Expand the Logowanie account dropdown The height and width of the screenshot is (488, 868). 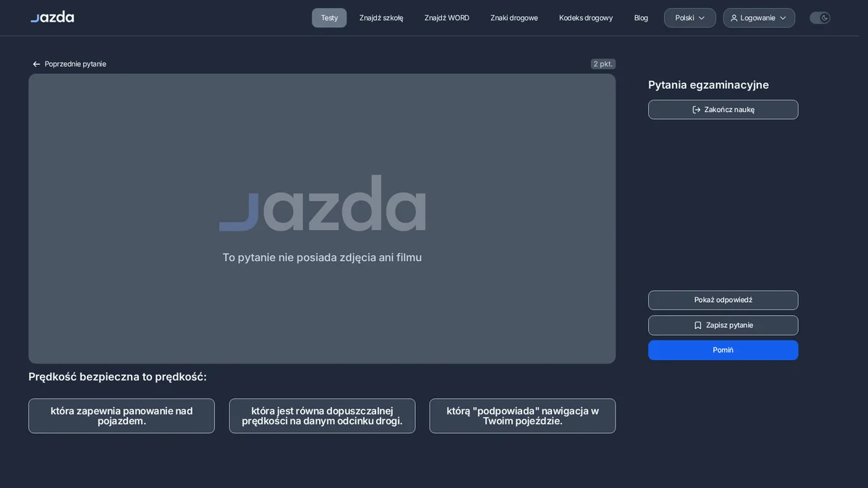tap(759, 18)
